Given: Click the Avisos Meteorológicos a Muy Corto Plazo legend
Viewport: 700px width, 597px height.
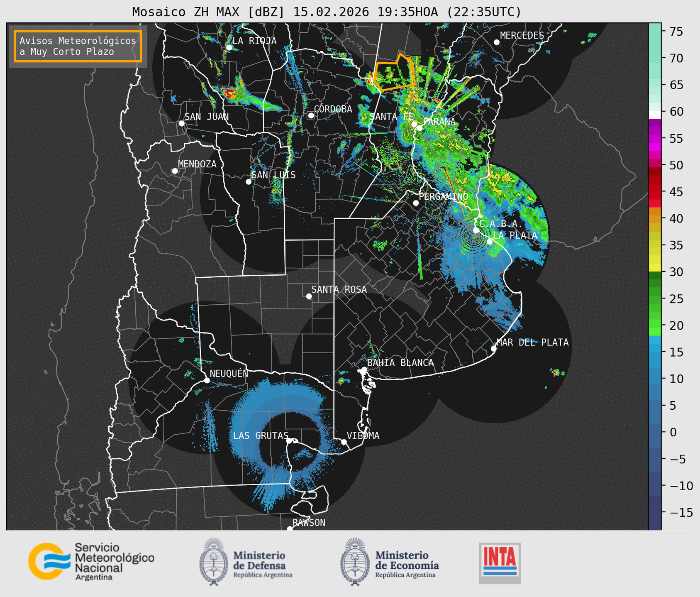Looking at the screenshot, I should tap(78, 46).
